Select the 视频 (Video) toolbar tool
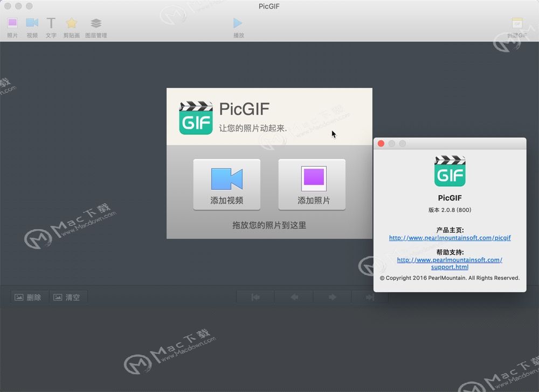Image resolution: width=539 pixels, height=392 pixels. point(32,27)
